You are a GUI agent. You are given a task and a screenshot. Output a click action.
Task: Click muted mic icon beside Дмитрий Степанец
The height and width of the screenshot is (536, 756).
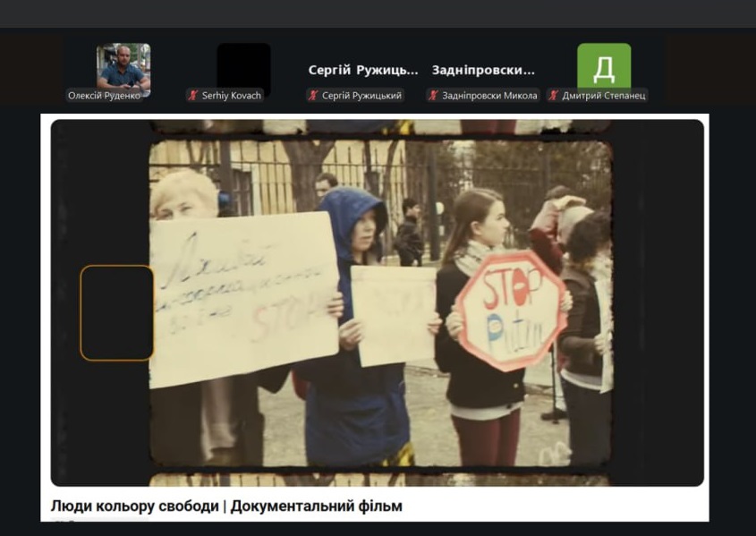pyautogui.click(x=554, y=96)
